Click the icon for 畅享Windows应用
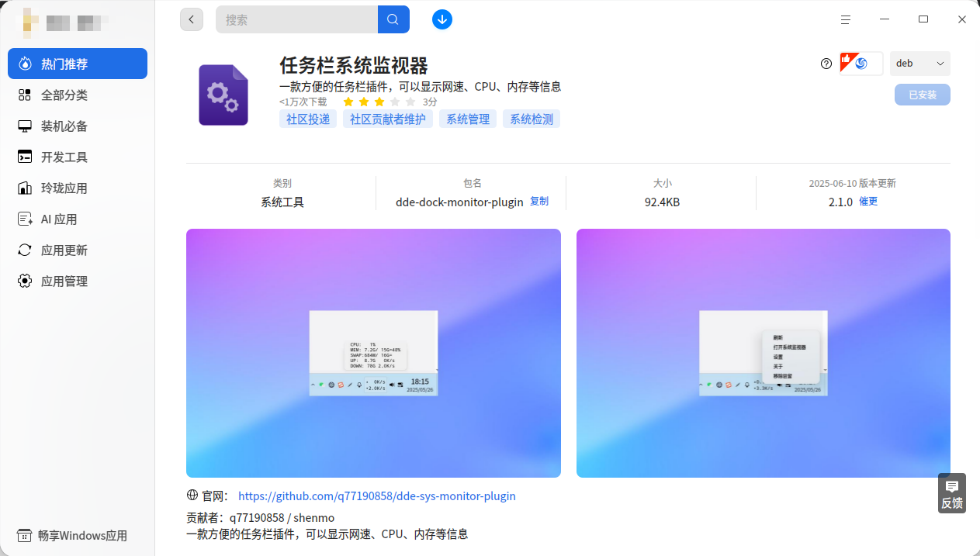The image size is (980, 556). click(25, 535)
